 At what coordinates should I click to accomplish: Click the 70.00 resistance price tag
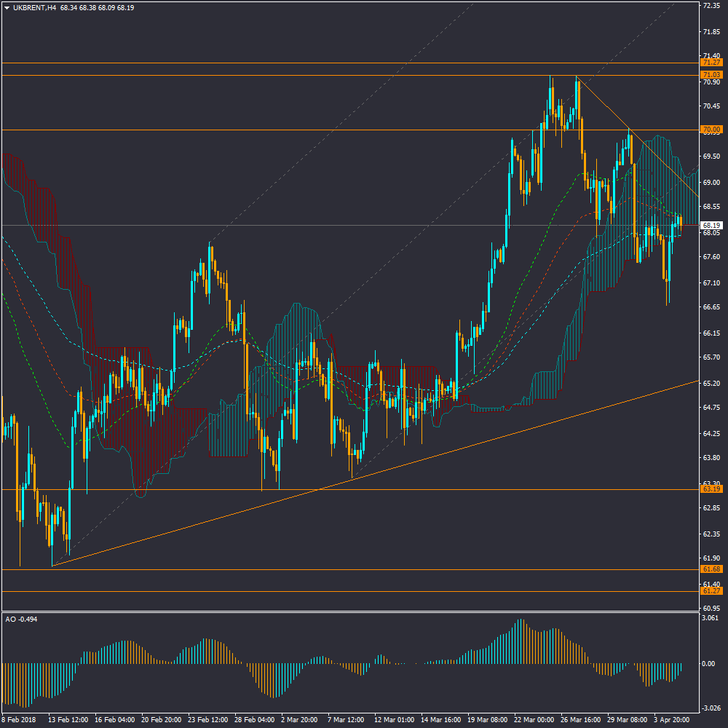pyautogui.click(x=711, y=130)
